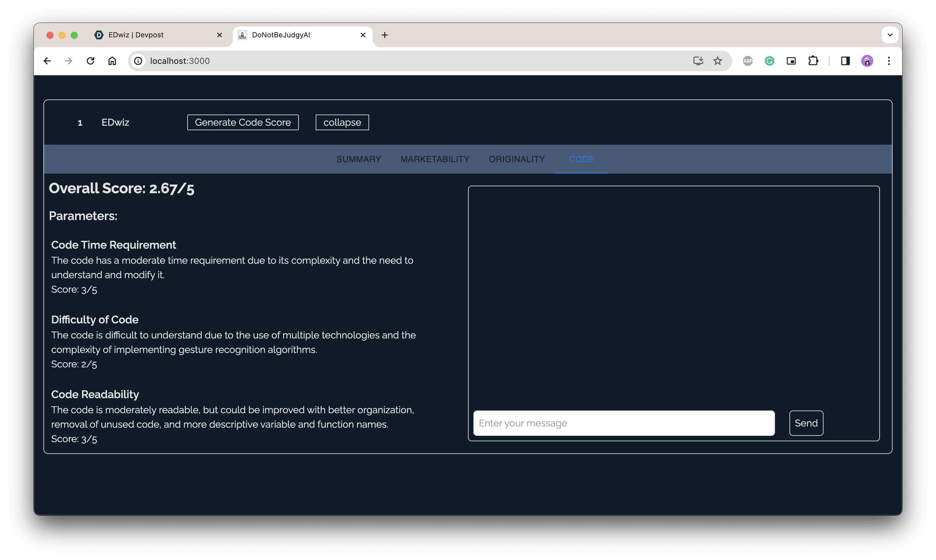Screen dimensions: 936x560
Task: Open the picture-in-picture media control icon
Action: [791, 61]
